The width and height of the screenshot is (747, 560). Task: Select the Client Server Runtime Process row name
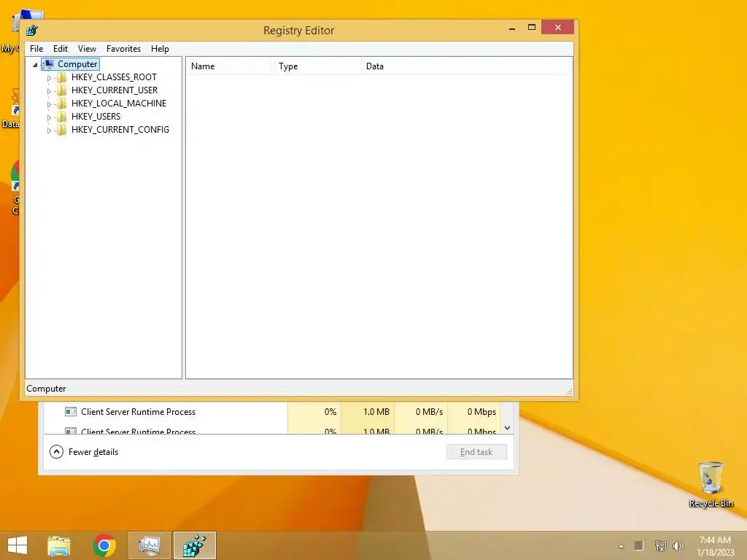pyautogui.click(x=138, y=412)
